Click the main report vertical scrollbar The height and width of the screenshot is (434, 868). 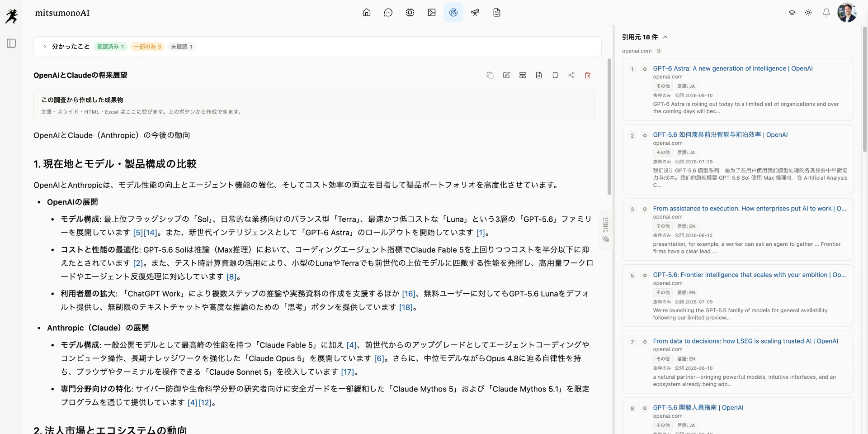[609, 127]
